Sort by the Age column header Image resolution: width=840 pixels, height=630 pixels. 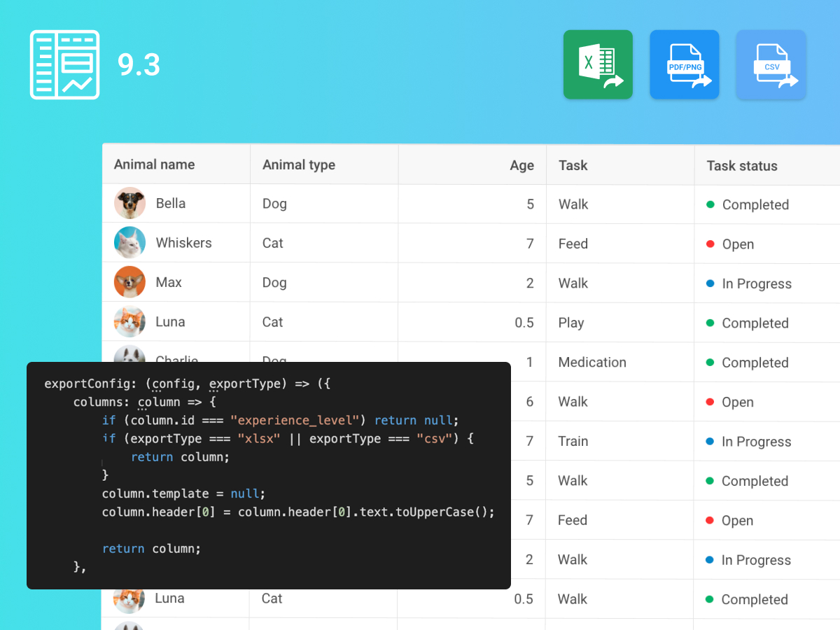[x=521, y=165]
